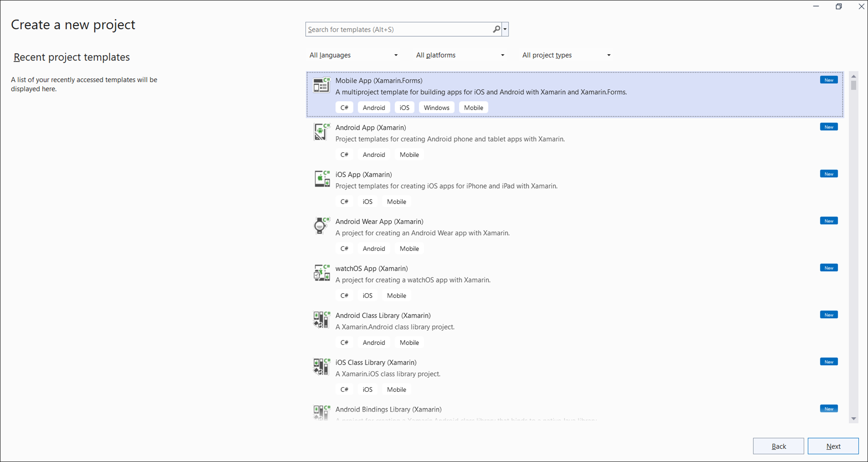This screenshot has height=462, width=868.
Task: Restore down the dialog window
Action: [839, 6]
